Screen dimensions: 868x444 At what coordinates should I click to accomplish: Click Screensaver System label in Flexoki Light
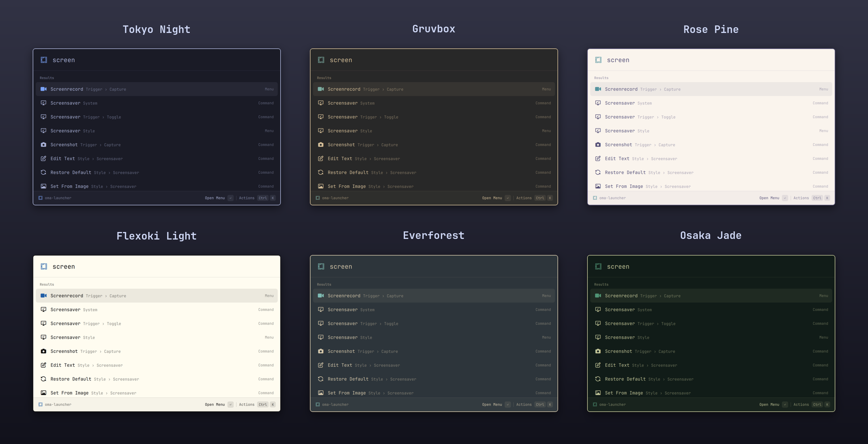coord(65,310)
